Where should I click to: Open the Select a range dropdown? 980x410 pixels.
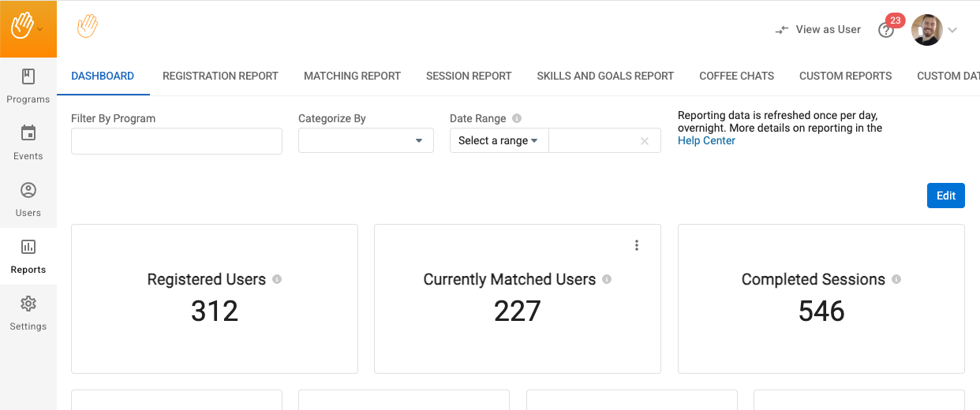tap(499, 140)
